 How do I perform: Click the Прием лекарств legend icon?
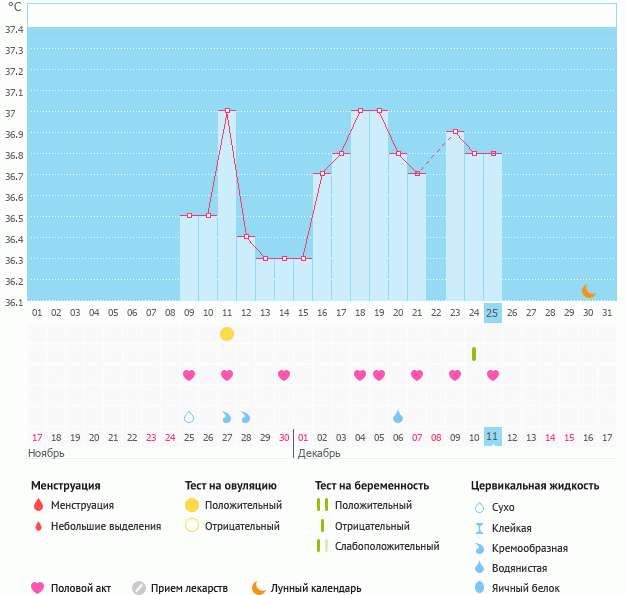pyautogui.click(x=139, y=588)
